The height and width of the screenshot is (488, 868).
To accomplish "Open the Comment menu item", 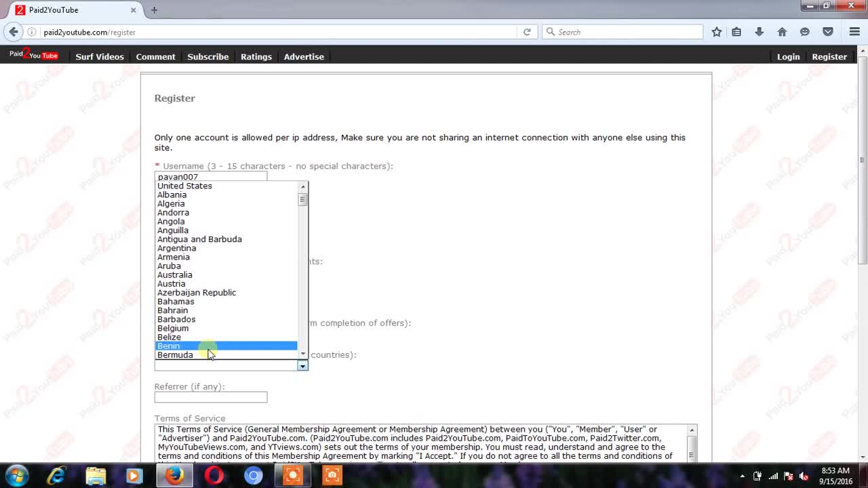I will (155, 56).
